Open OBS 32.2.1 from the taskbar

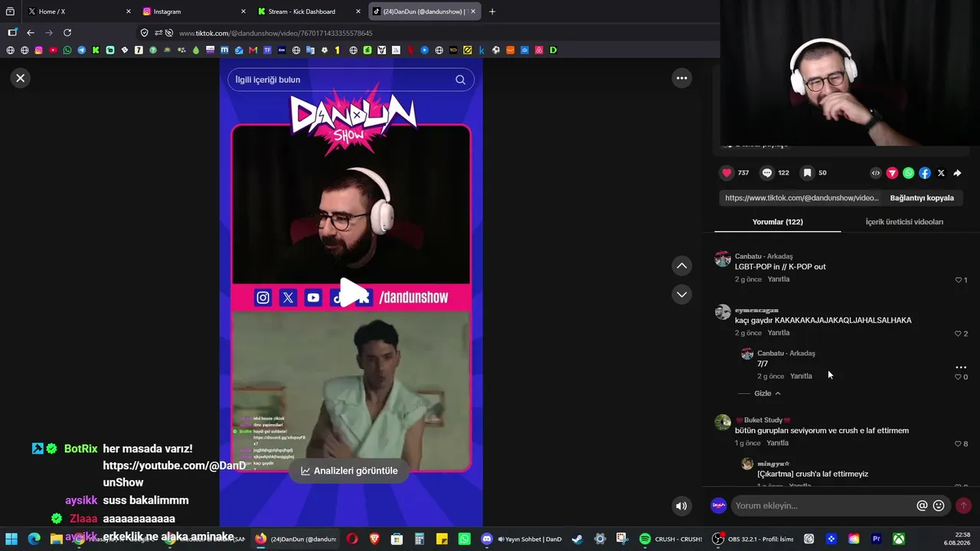click(753, 539)
